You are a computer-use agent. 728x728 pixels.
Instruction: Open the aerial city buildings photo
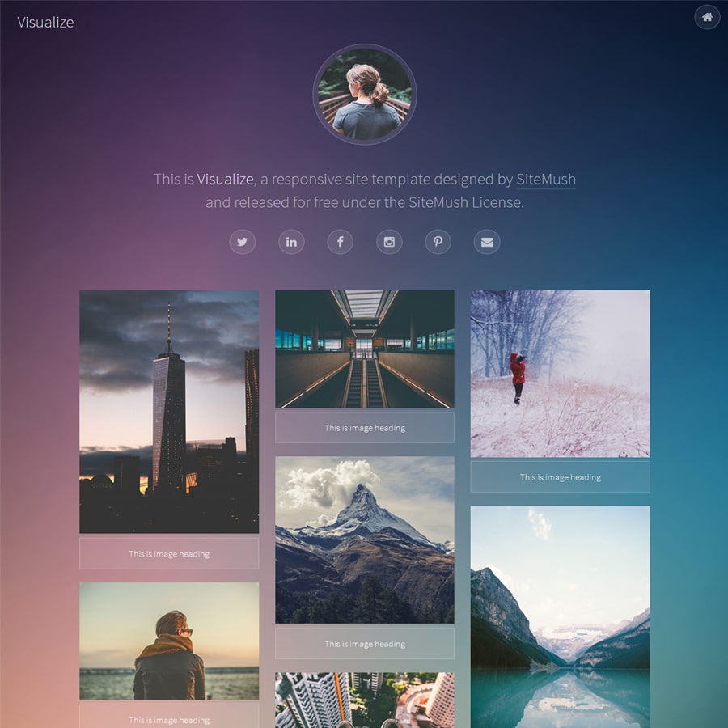click(364, 700)
